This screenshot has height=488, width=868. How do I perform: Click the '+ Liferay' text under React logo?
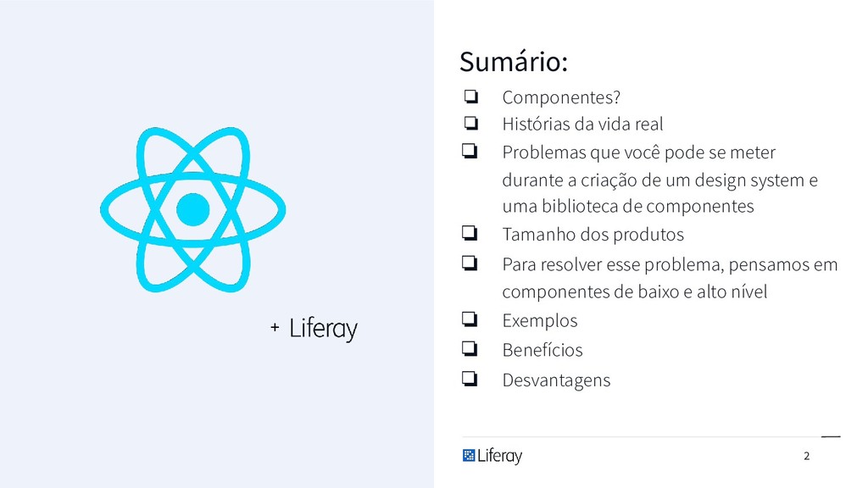314,328
